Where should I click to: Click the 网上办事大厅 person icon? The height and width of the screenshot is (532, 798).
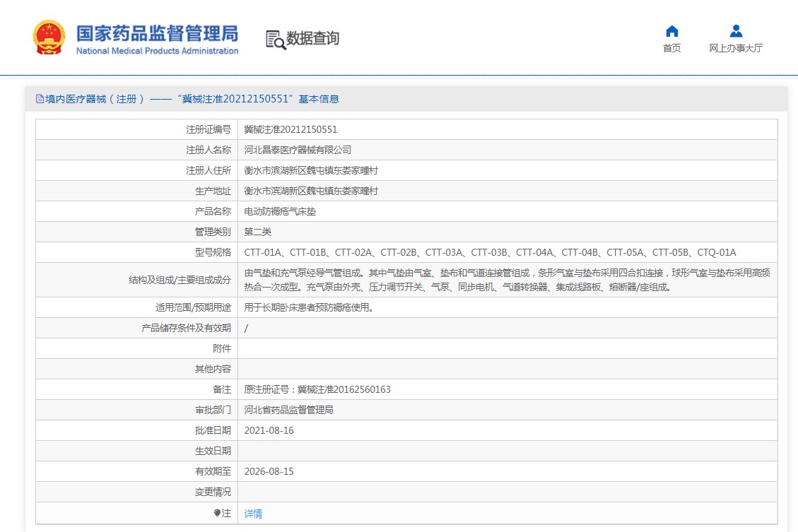tap(736, 31)
